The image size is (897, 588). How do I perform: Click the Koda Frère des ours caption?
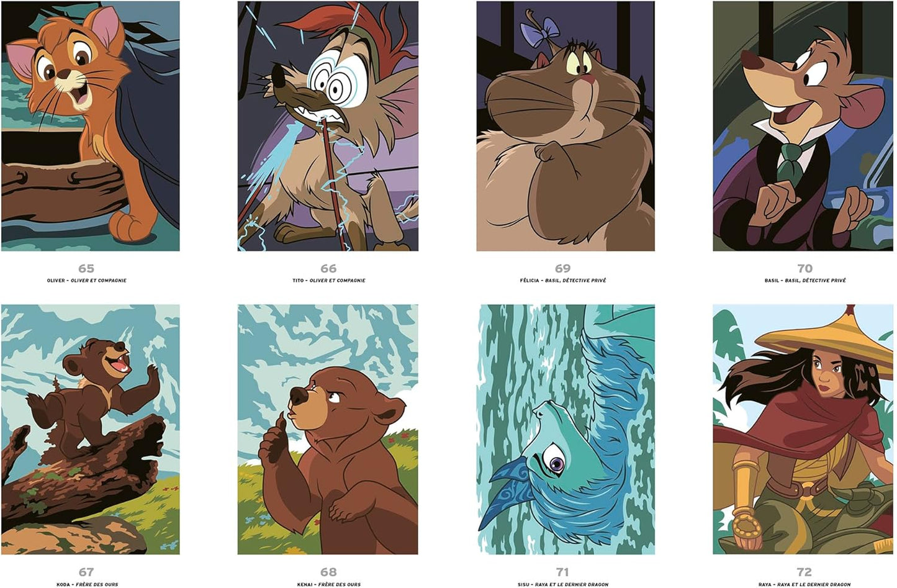tap(87, 584)
